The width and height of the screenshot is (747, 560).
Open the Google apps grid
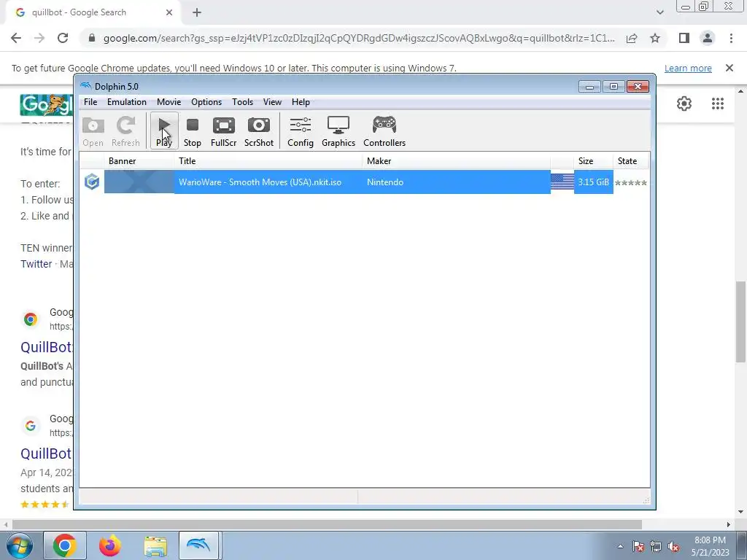point(718,104)
